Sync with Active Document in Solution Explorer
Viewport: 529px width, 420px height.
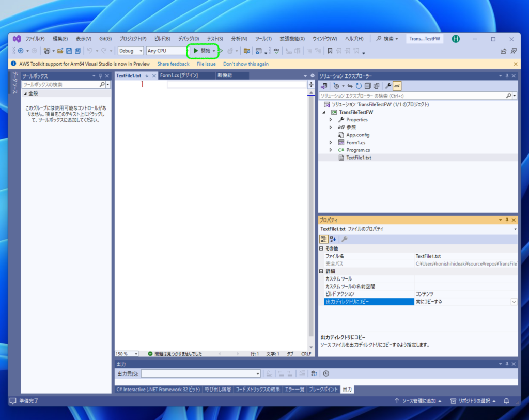350,86
